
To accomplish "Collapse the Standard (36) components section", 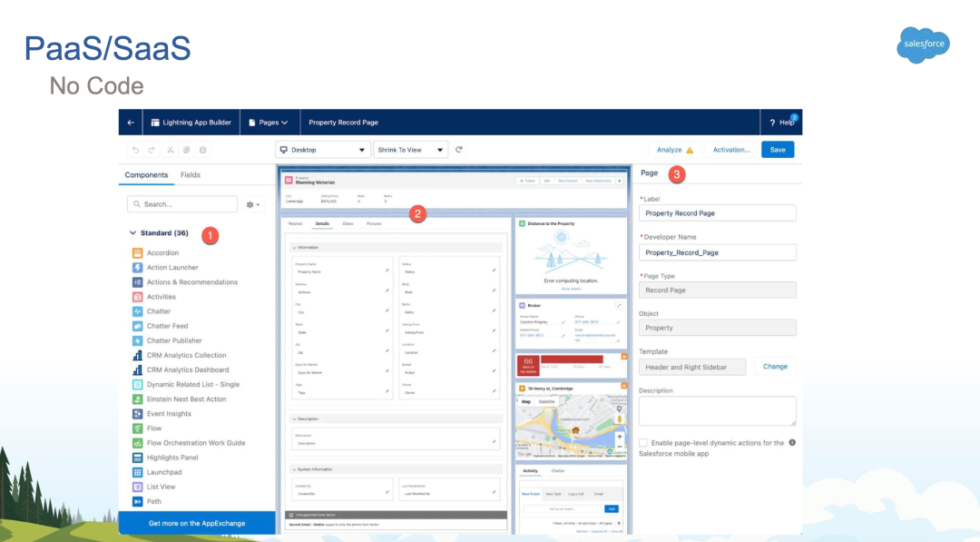I will pos(132,233).
